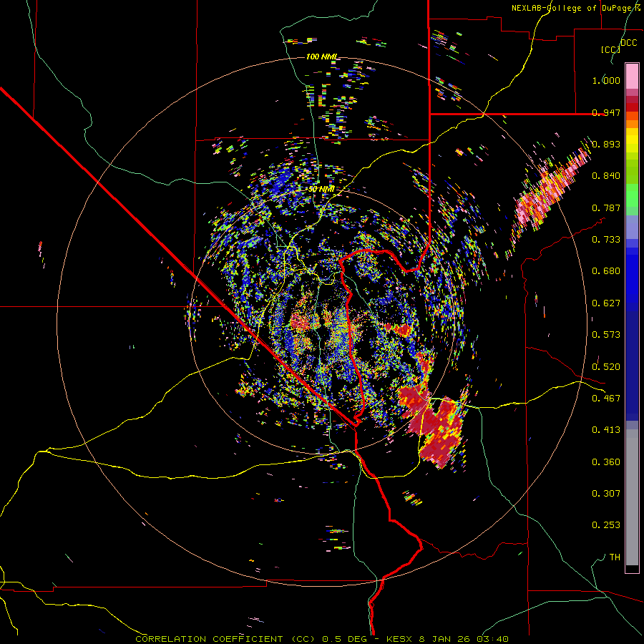Click the 0.947 legend value
The image size is (644, 644).
point(606,112)
